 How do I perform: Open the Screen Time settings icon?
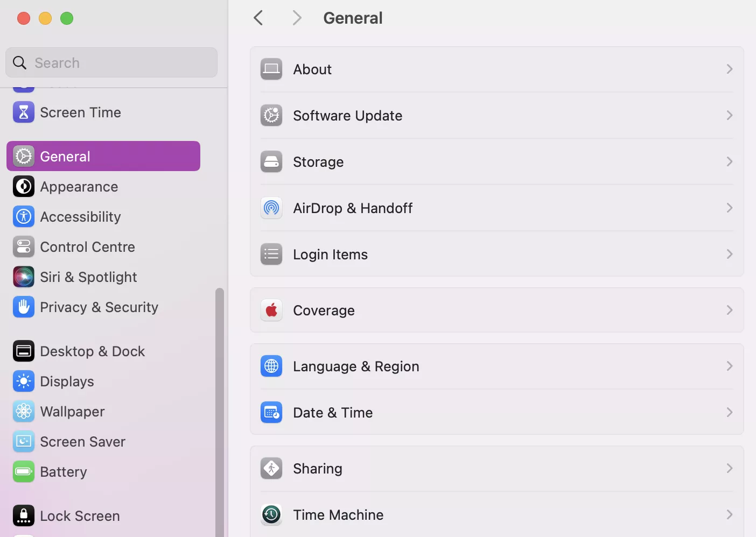[24, 112]
